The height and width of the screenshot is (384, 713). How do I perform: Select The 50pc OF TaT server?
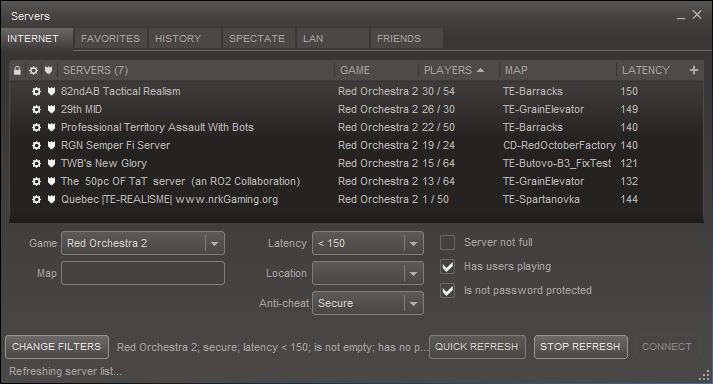tap(356, 182)
